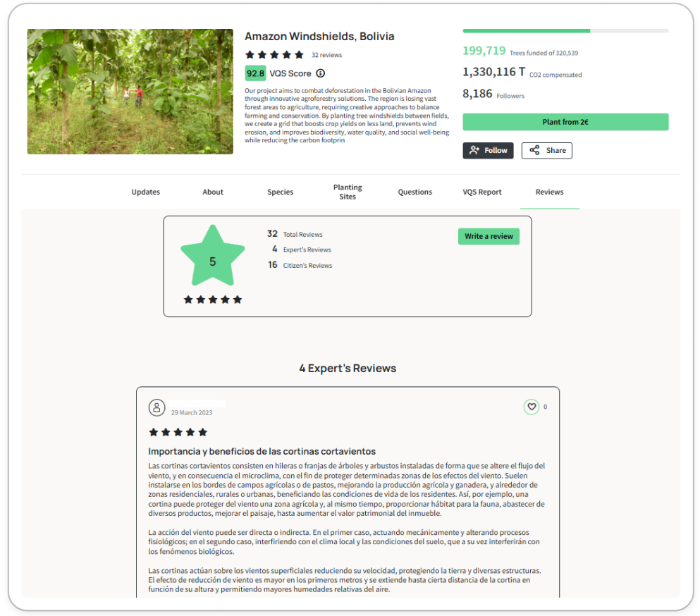Click the Write a review button
Viewport: 700px width, 616px height.
[x=489, y=236]
